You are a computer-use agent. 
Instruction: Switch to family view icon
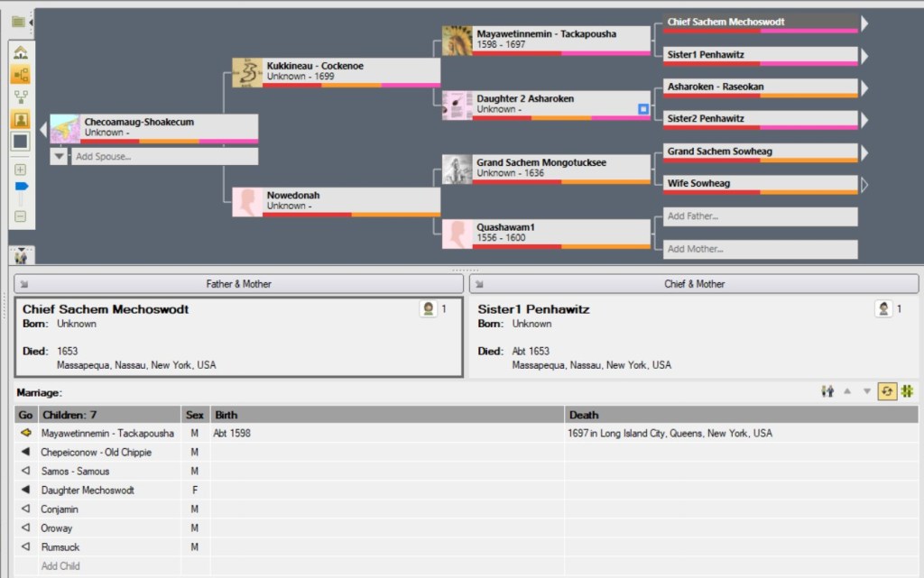20,96
